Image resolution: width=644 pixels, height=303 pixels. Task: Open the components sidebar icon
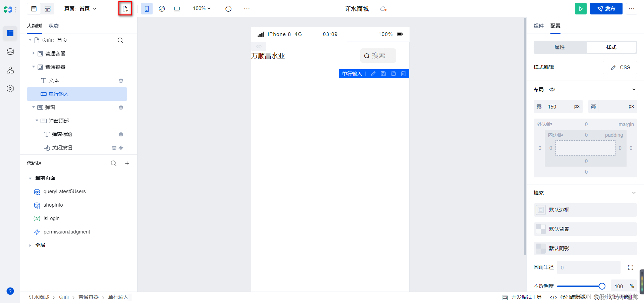click(10, 70)
